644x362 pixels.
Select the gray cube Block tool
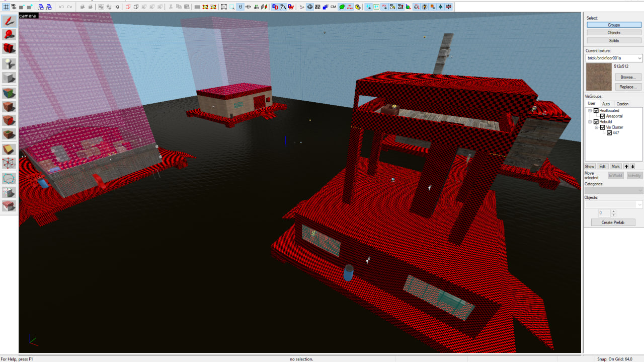(x=9, y=78)
